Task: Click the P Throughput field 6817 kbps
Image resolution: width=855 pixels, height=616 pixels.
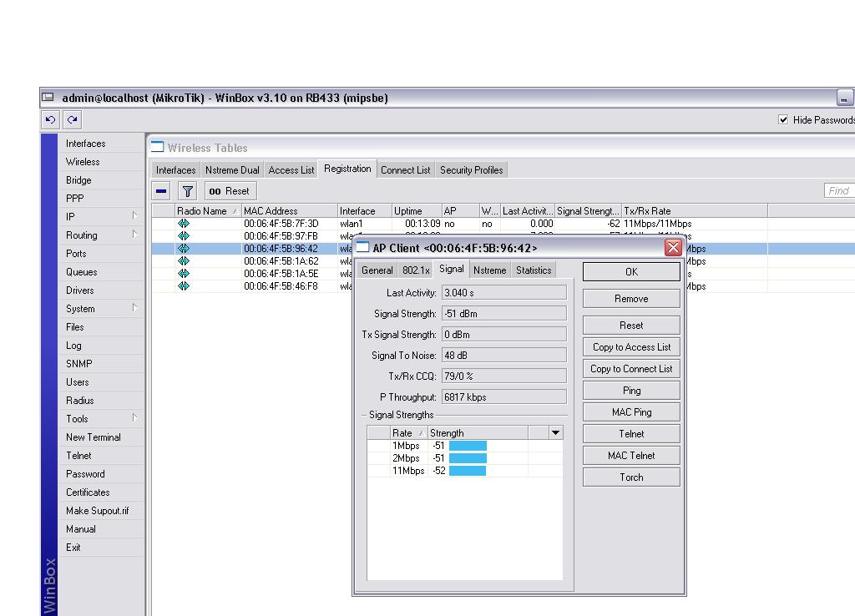Action: (503, 396)
